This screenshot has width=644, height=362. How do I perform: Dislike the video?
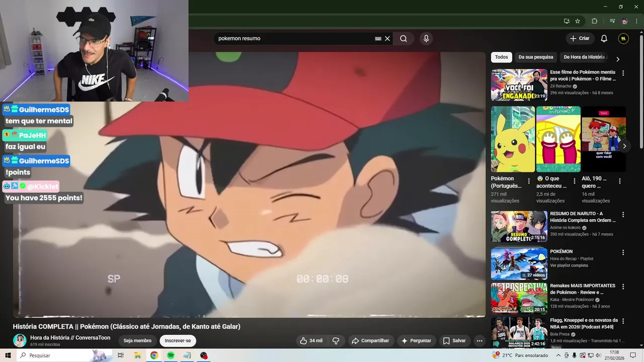336,340
